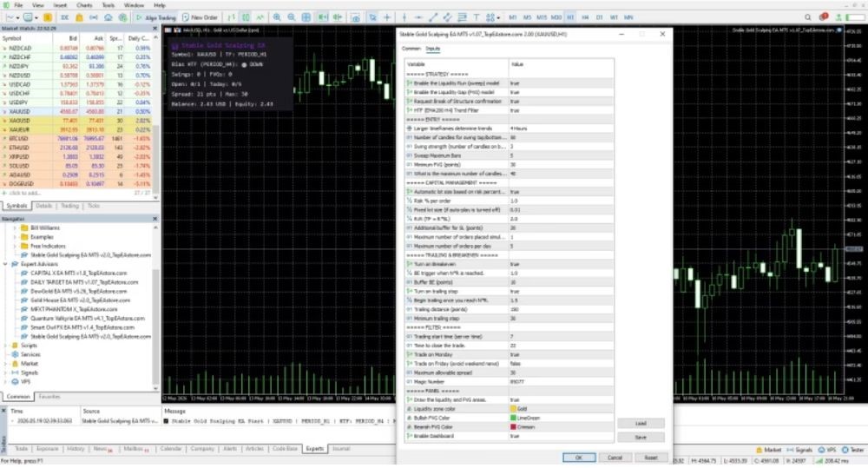Open the objects list dropdown in toolbar
The width and height of the screenshot is (868, 468).
(x=499, y=17)
